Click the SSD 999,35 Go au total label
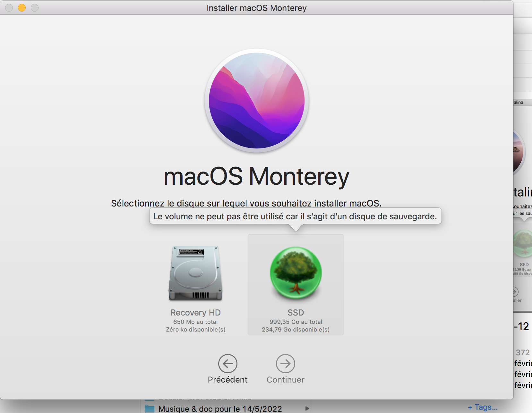The image size is (532, 413). coord(296,322)
